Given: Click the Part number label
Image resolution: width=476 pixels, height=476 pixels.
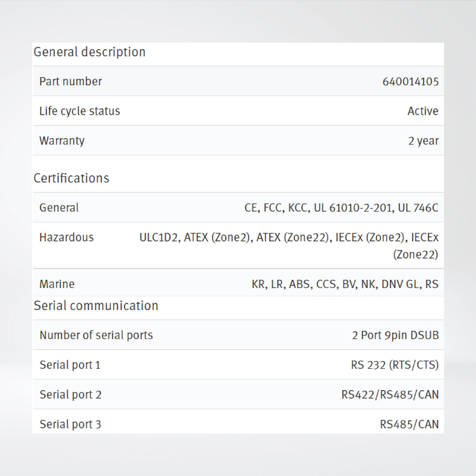Looking at the screenshot, I should [x=70, y=81].
